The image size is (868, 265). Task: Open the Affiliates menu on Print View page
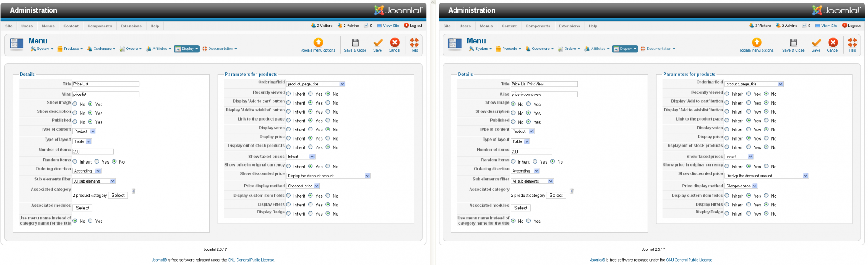tap(597, 49)
